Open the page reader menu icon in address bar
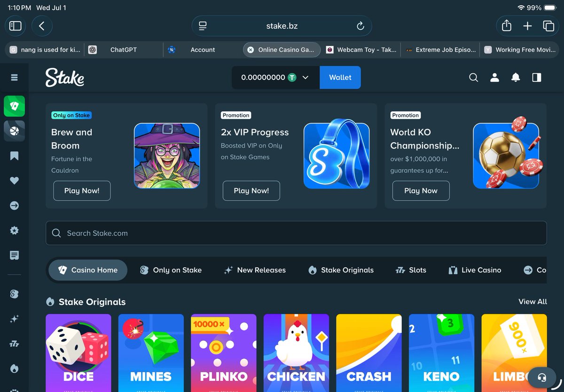Screen dimensions: 564x392 coord(203,26)
